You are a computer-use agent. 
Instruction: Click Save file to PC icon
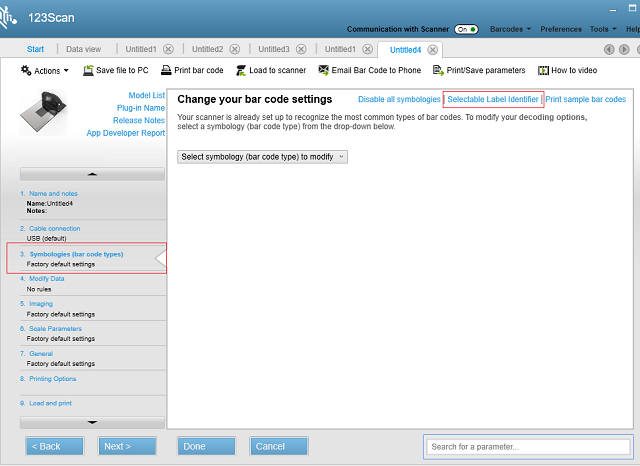click(x=89, y=70)
